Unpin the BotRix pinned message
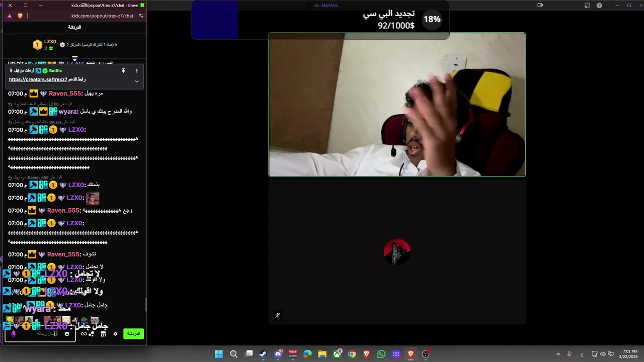The width and height of the screenshot is (644, 362). pyautogui.click(x=123, y=71)
